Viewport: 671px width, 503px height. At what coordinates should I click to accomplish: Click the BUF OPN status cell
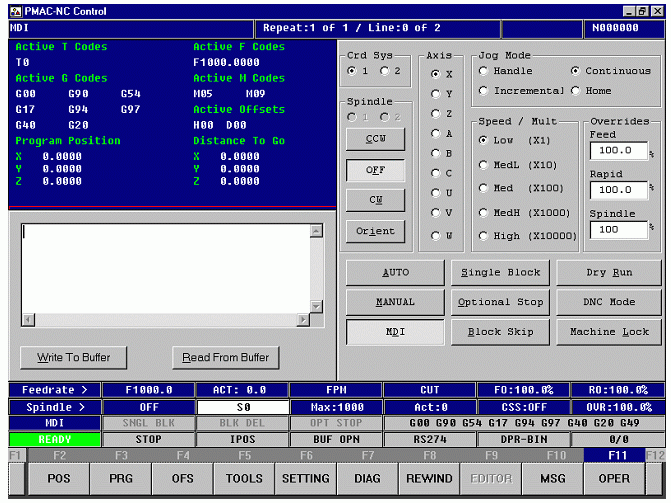coord(336,440)
